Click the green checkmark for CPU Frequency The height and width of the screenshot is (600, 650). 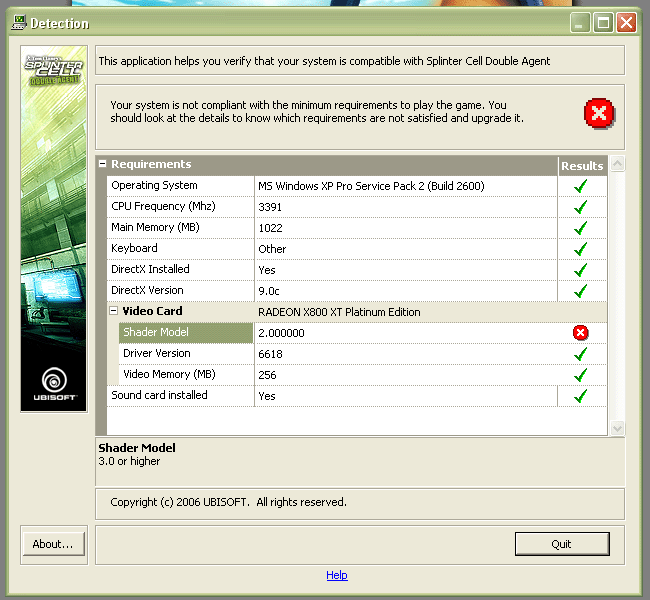pos(580,207)
